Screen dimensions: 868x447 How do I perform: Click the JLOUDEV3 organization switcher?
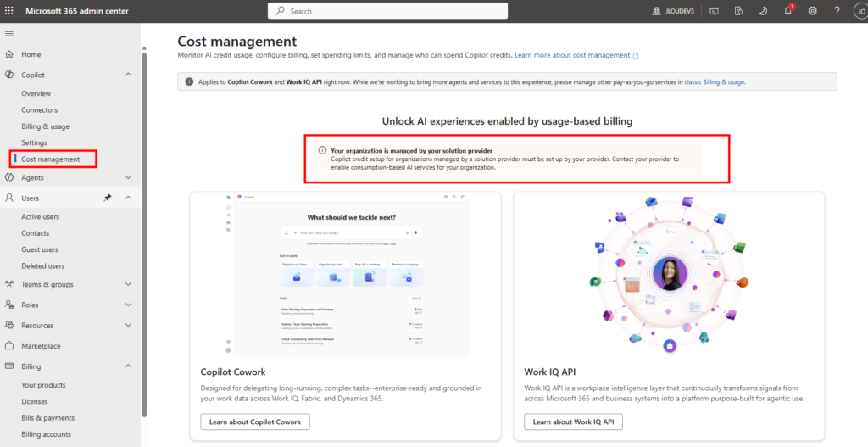[x=674, y=11]
